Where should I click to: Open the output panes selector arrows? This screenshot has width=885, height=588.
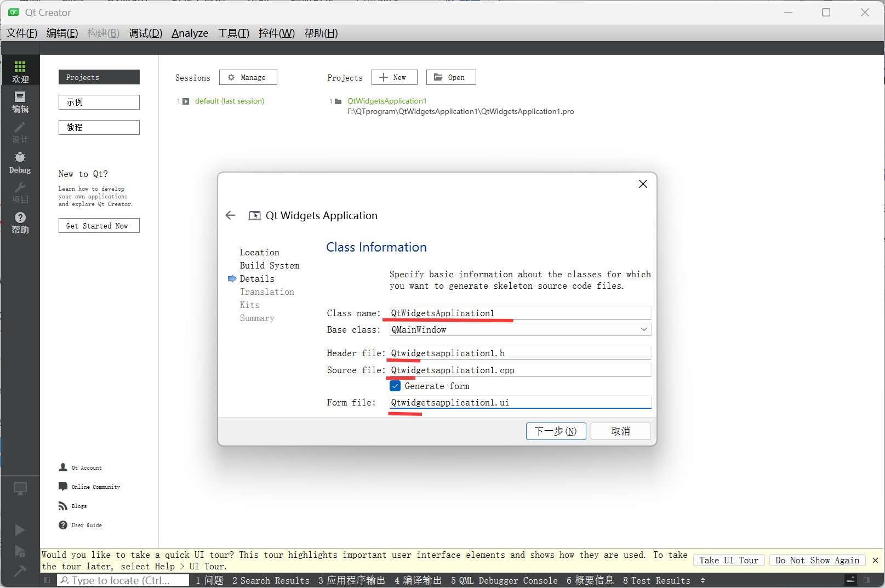pos(703,580)
